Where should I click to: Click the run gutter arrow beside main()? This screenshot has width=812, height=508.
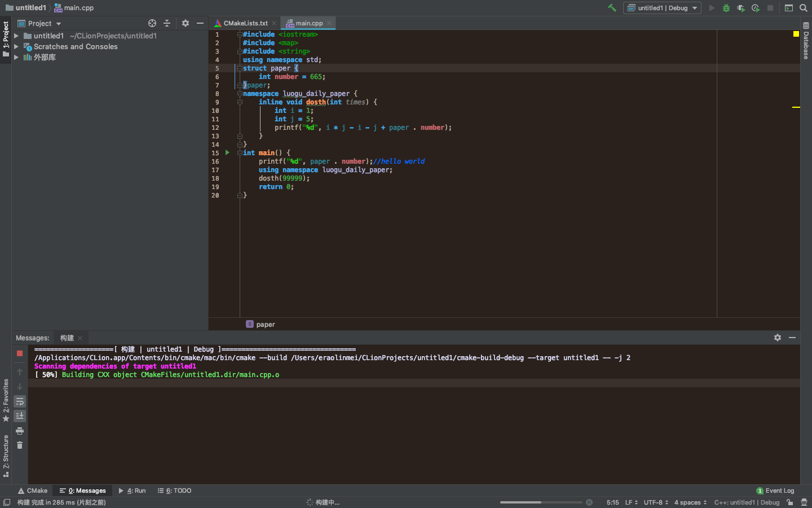pos(227,152)
